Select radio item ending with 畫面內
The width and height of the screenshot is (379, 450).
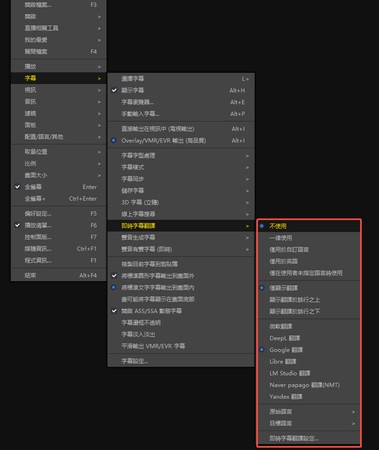click(181, 287)
